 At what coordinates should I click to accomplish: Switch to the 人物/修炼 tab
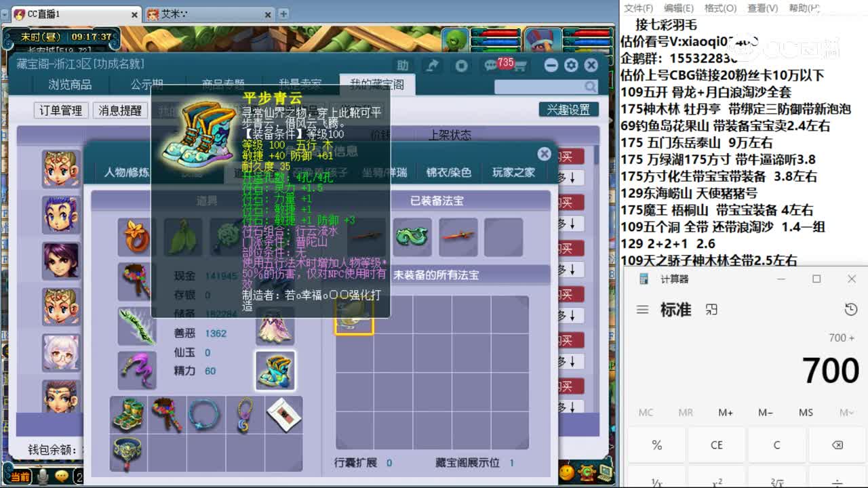126,172
